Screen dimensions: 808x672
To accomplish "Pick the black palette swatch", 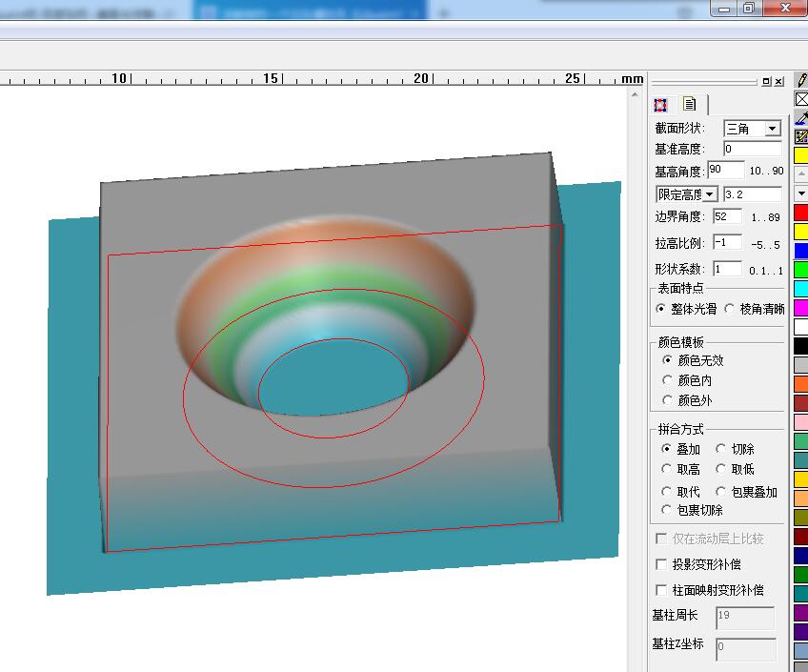I will point(801,346).
